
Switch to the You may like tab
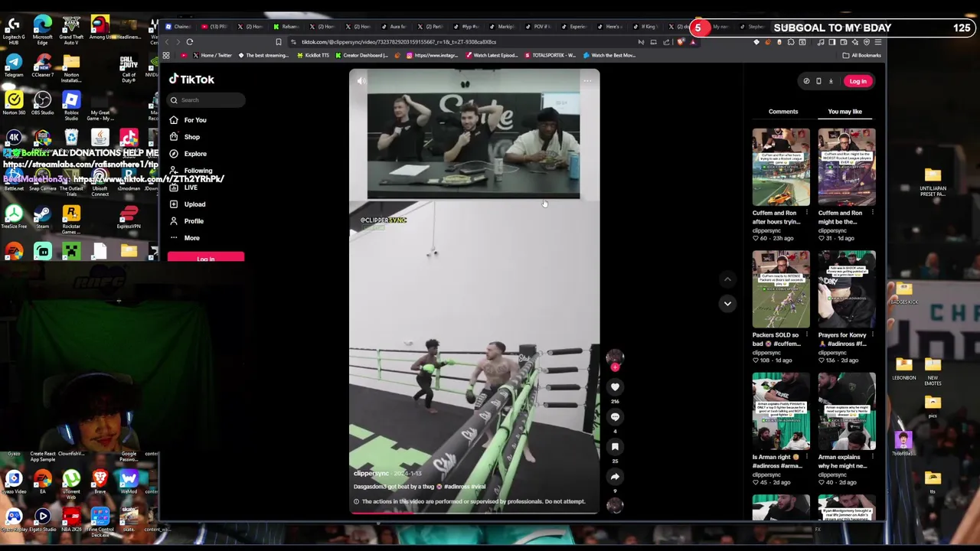point(844,112)
